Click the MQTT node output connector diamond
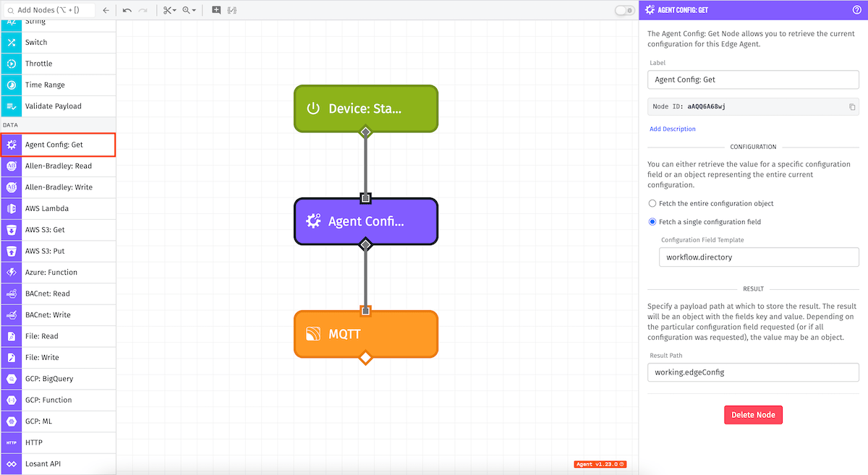Image resolution: width=868 pixels, height=475 pixels. (x=366, y=357)
